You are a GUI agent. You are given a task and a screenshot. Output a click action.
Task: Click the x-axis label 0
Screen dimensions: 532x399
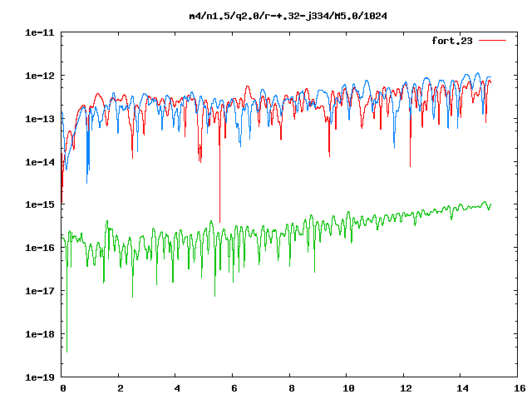[x=63, y=388]
